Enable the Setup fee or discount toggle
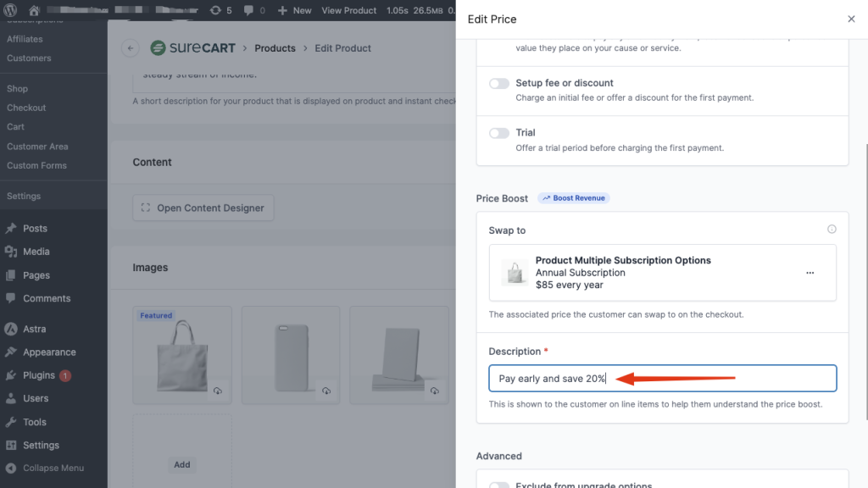868x488 pixels. [x=499, y=84]
